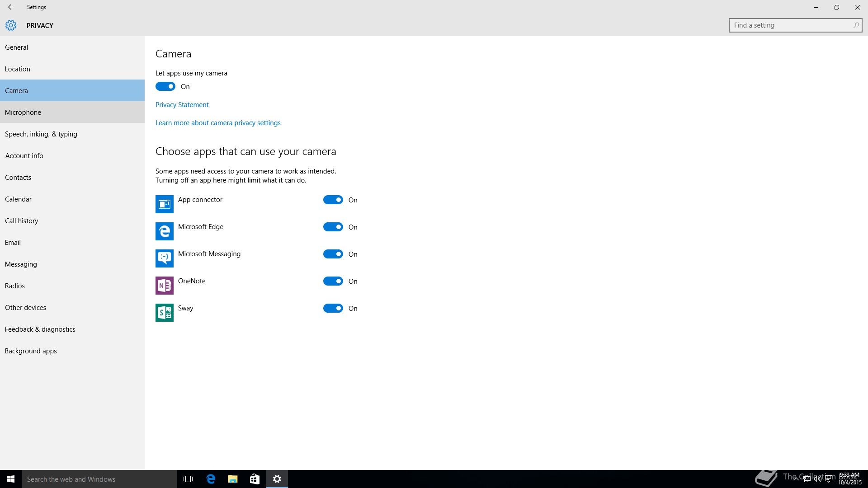Open File Explorer from the taskbar
The image size is (868, 488).
pyautogui.click(x=232, y=479)
